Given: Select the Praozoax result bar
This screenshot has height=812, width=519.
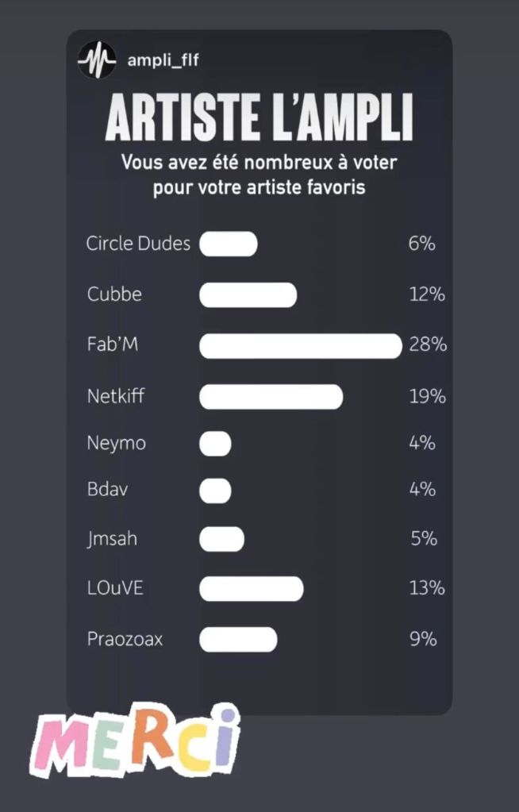Looking at the screenshot, I should 238,639.
